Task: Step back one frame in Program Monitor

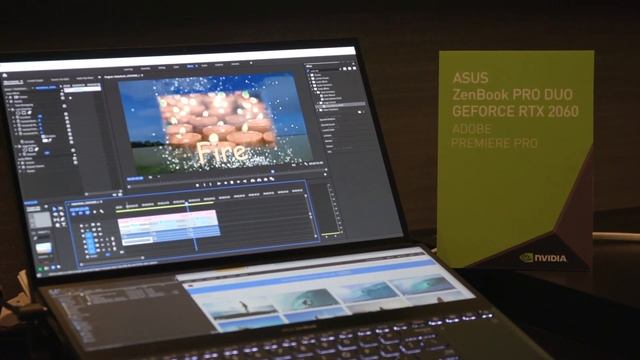Action: [226, 183]
